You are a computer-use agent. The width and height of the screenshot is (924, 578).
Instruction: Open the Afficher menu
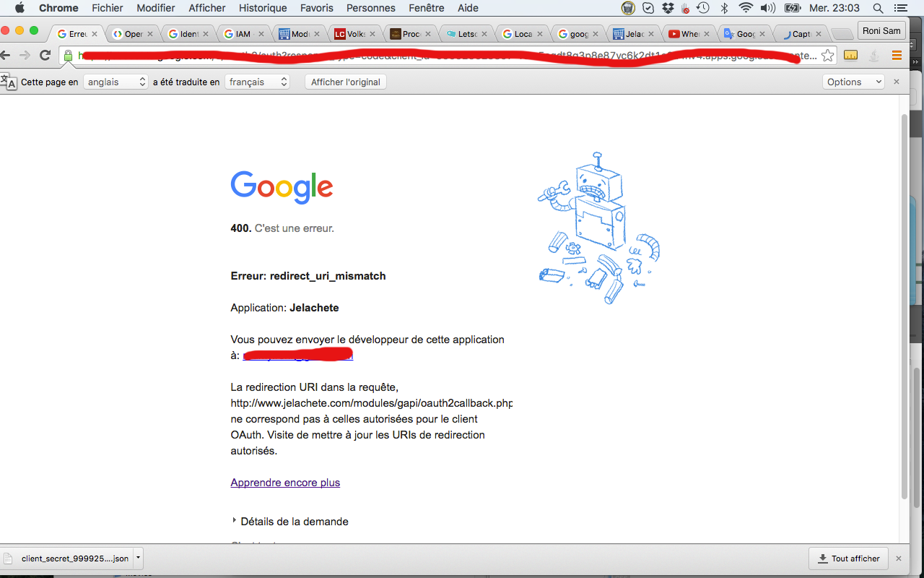click(207, 8)
